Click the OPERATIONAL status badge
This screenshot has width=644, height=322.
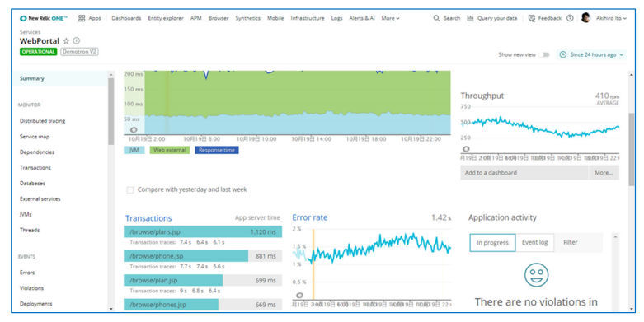pos(38,52)
